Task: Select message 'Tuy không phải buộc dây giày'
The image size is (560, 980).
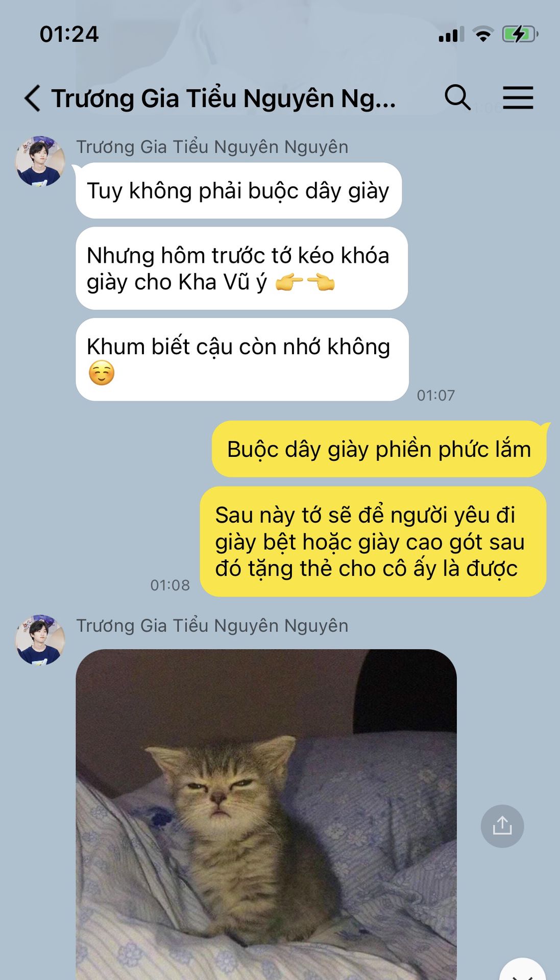Action: [238, 191]
